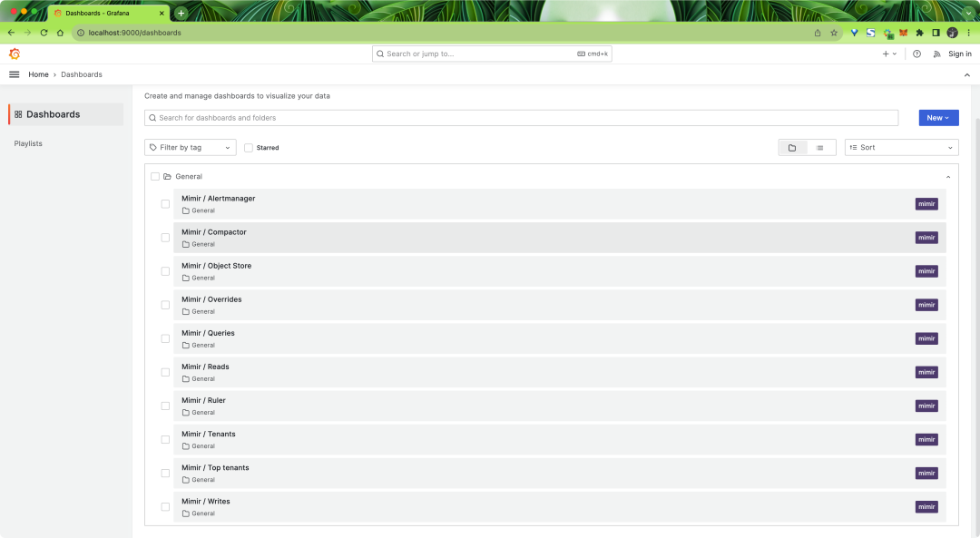Open the Mimir / Writes dashboard
The height and width of the screenshot is (538, 980).
click(206, 501)
